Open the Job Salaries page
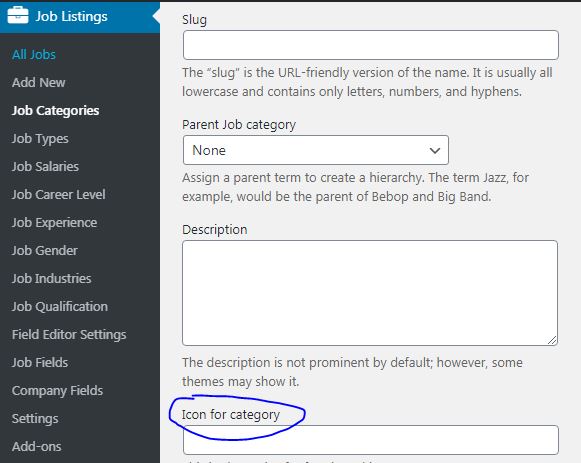 [45, 166]
